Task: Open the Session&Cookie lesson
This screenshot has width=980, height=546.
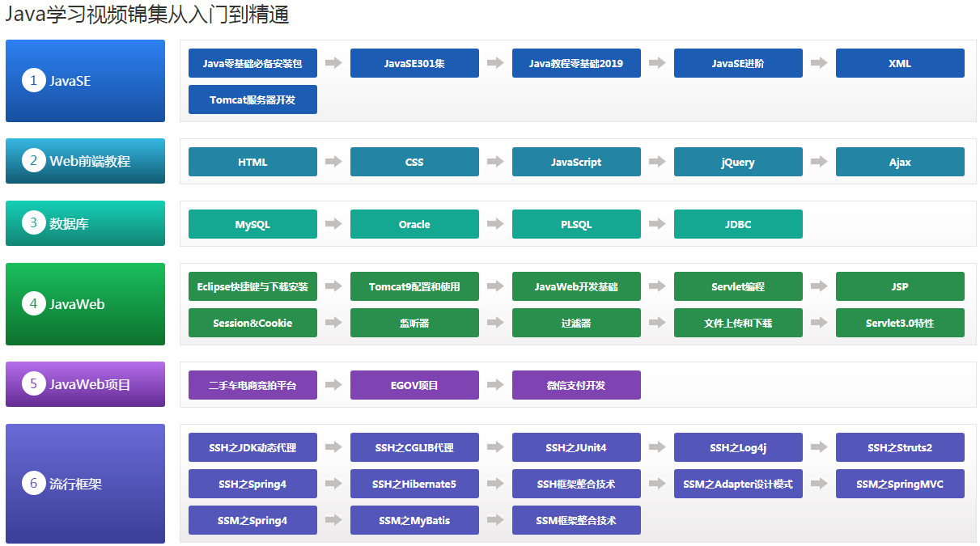Action: (252, 323)
